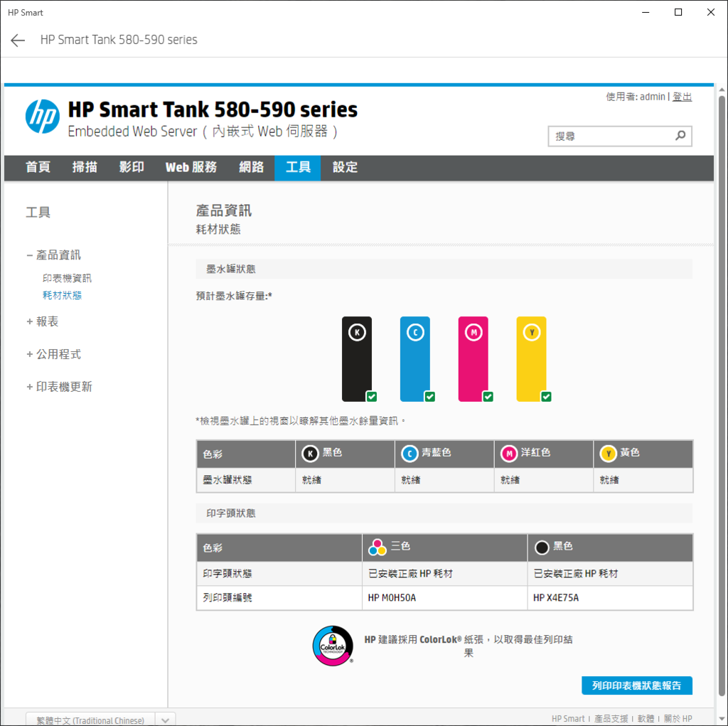This screenshot has width=728, height=726.
Task: Click the 印字頭狀態 section header
Action: [444, 513]
